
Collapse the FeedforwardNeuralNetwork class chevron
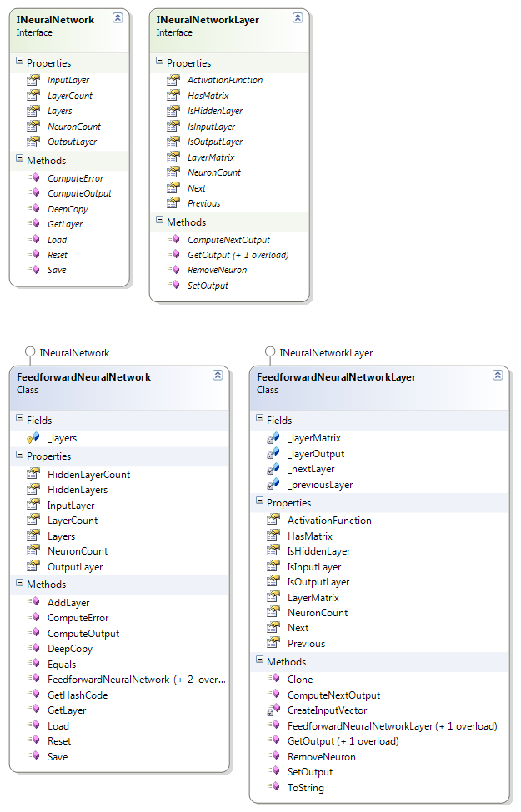point(218,376)
